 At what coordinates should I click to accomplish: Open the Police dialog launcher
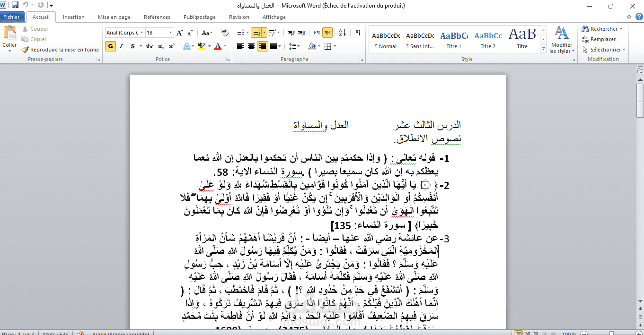pyautogui.click(x=229, y=60)
